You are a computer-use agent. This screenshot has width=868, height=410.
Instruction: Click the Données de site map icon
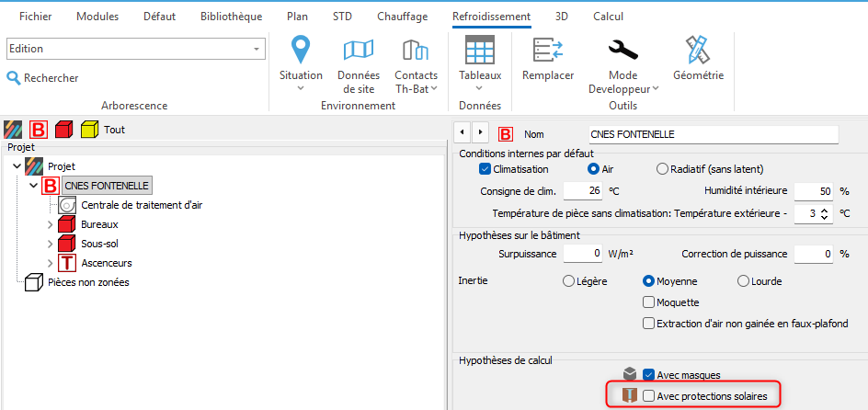[x=358, y=51]
